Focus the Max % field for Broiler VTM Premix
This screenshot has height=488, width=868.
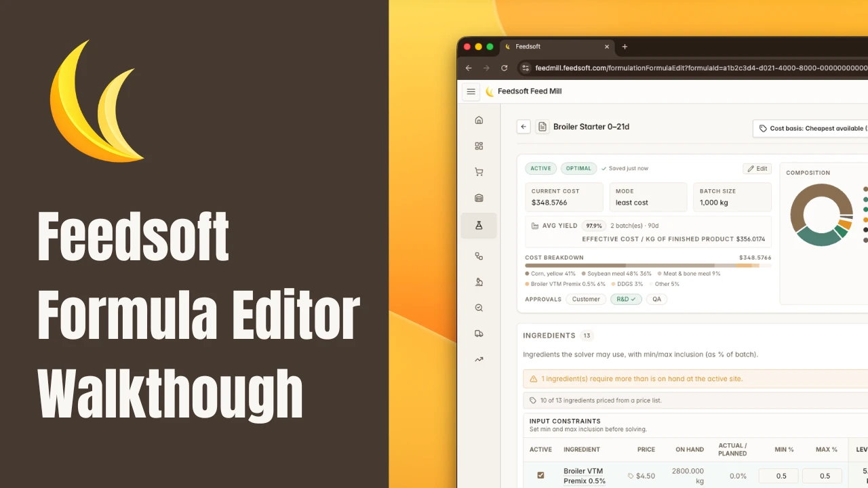coord(822,476)
